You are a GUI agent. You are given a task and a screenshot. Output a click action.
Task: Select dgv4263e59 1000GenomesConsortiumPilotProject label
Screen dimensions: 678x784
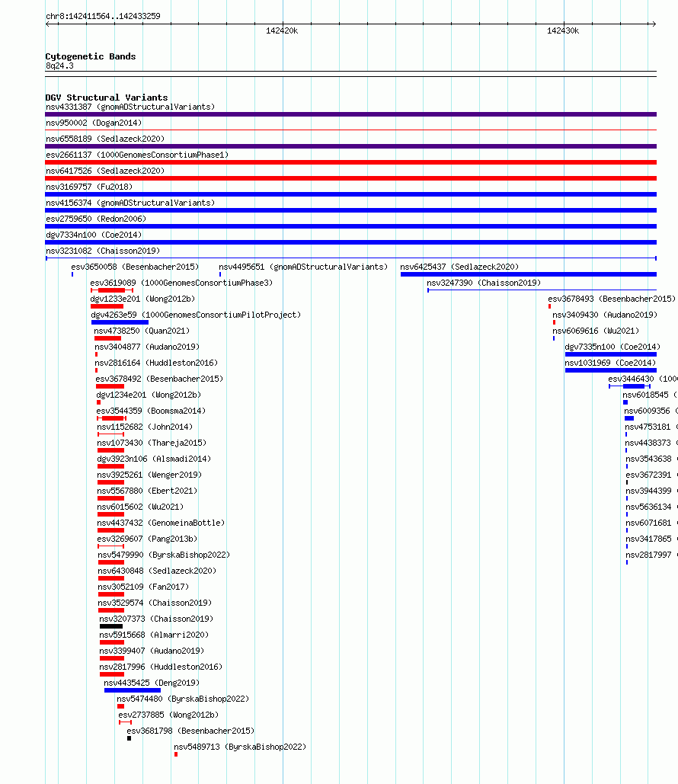(196, 315)
